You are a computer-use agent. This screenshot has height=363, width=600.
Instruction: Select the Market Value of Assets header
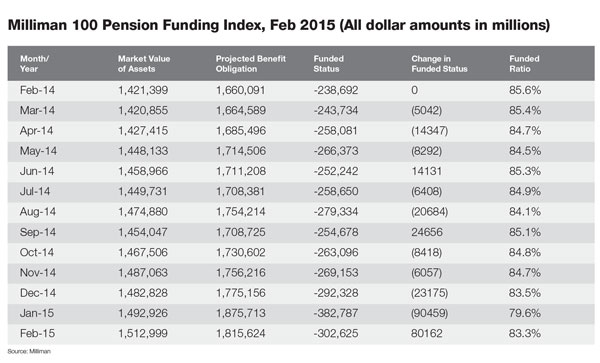(x=144, y=64)
